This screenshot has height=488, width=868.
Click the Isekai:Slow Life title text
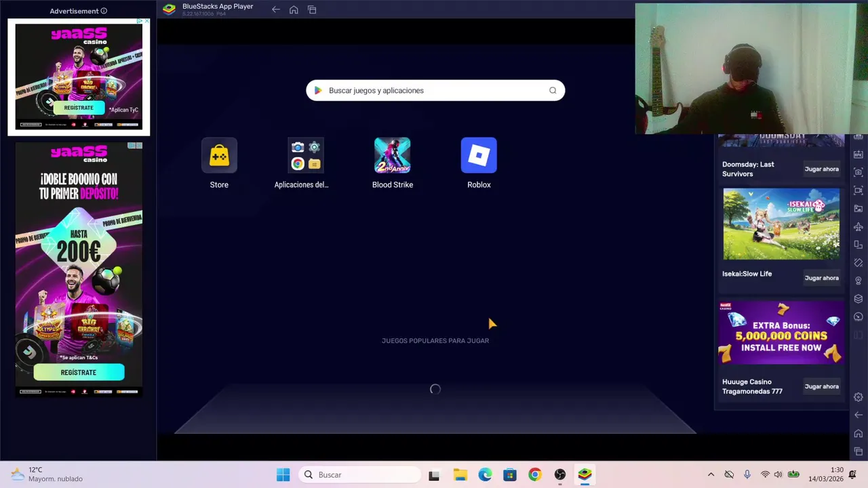pos(747,274)
